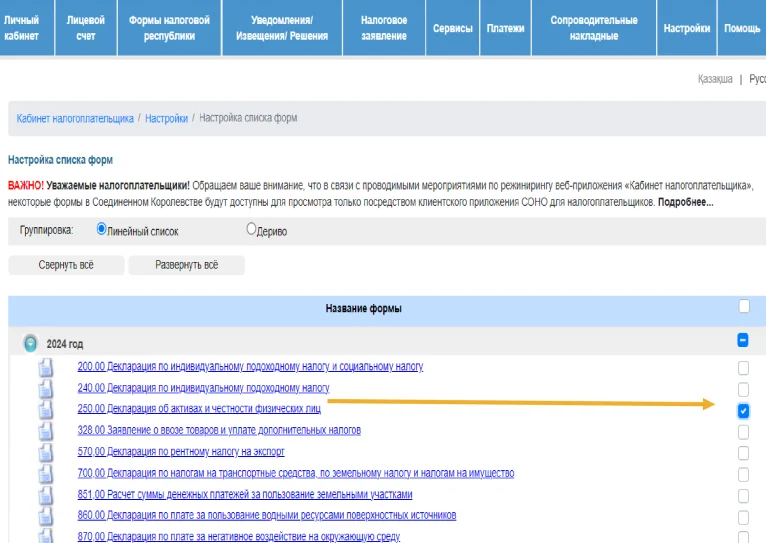Check the box for form 851.00
768x543 pixels.
(x=744, y=496)
